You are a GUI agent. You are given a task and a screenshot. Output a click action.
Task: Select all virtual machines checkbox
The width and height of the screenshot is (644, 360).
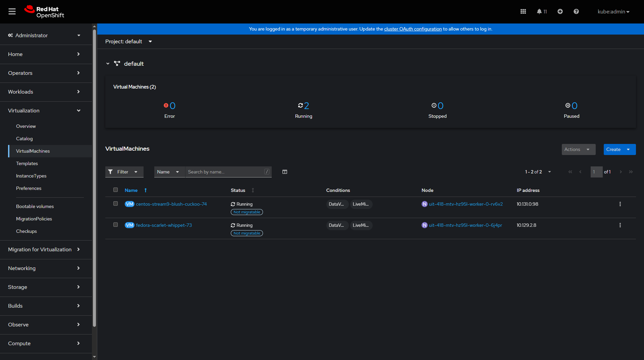(x=116, y=190)
